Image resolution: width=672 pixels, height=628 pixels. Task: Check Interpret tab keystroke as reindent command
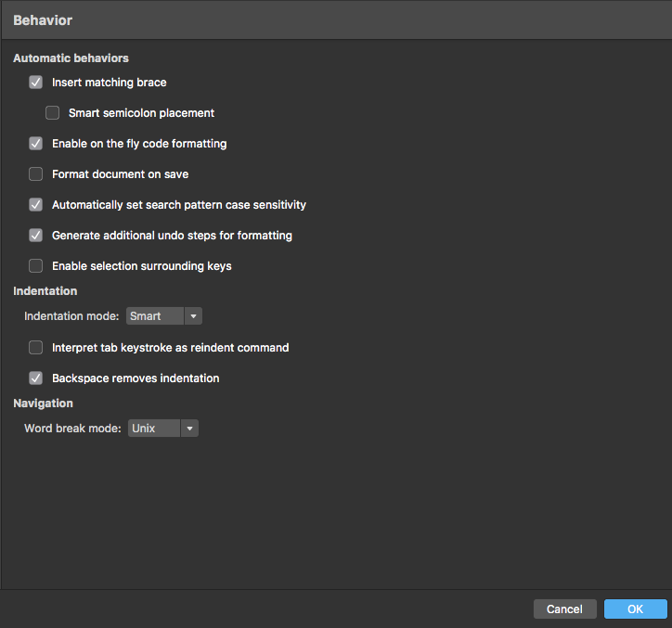pos(35,348)
